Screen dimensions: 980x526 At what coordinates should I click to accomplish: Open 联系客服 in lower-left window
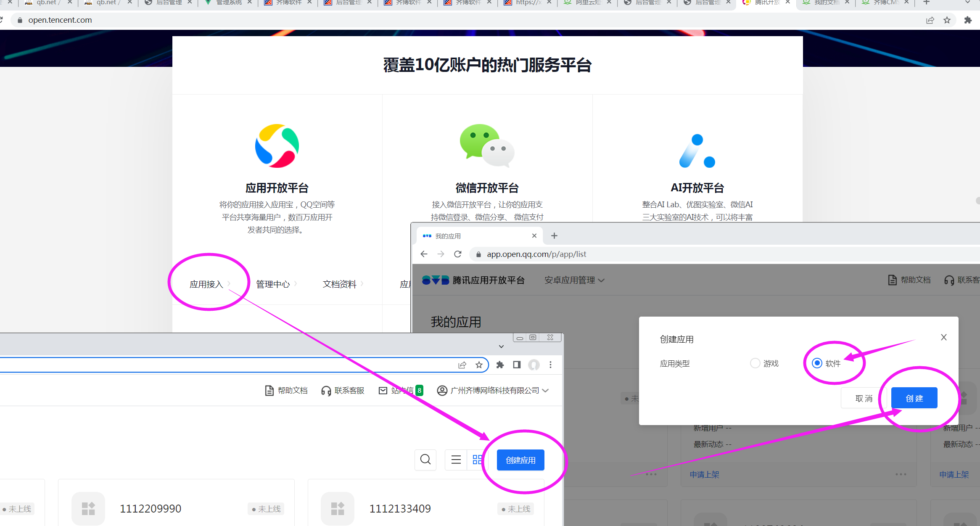click(343, 391)
